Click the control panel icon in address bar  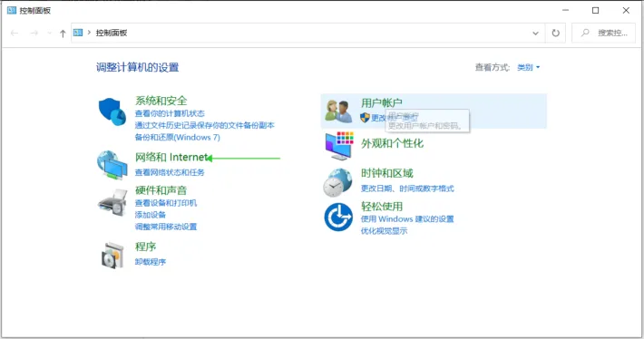[x=78, y=33]
